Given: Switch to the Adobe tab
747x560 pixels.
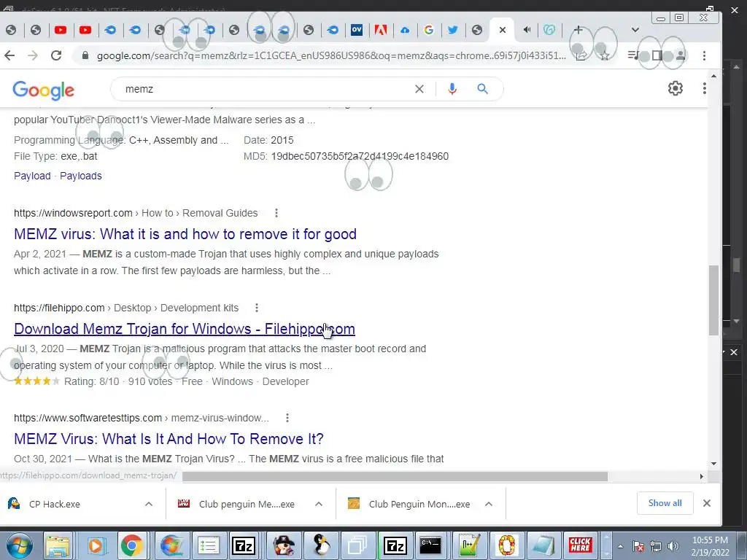Looking at the screenshot, I should point(381,30).
